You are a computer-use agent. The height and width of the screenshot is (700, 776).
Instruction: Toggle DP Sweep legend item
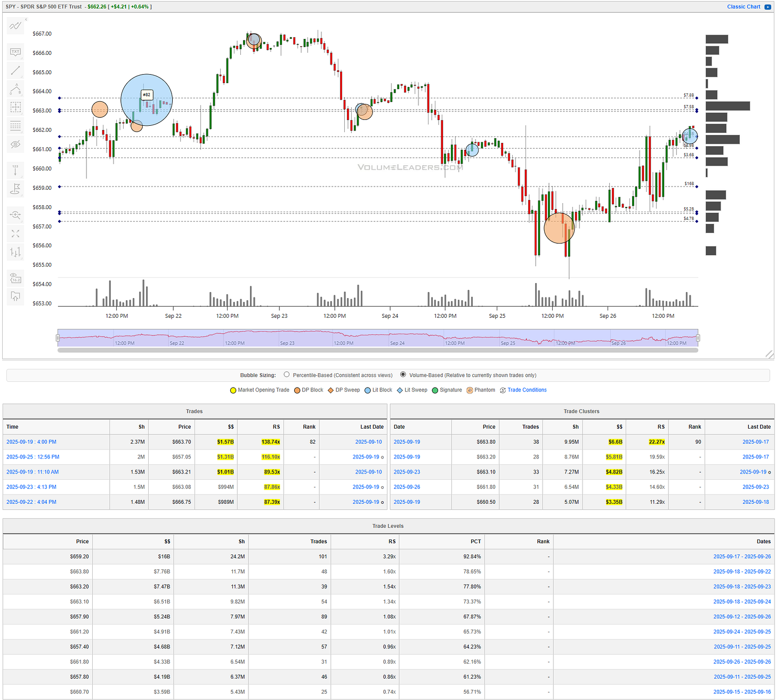344,390
